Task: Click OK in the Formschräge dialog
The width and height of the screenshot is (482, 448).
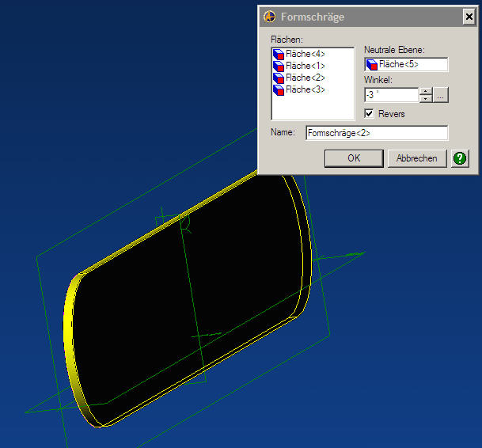Action: click(x=354, y=158)
